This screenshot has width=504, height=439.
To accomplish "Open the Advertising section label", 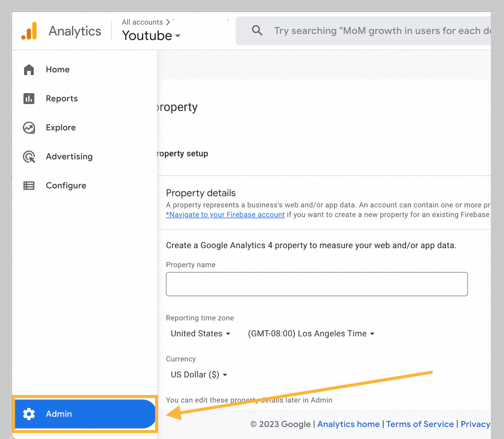I will (x=69, y=157).
